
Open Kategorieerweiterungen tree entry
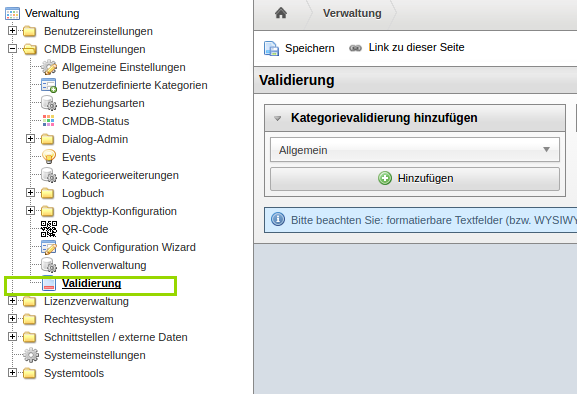pos(120,175)
